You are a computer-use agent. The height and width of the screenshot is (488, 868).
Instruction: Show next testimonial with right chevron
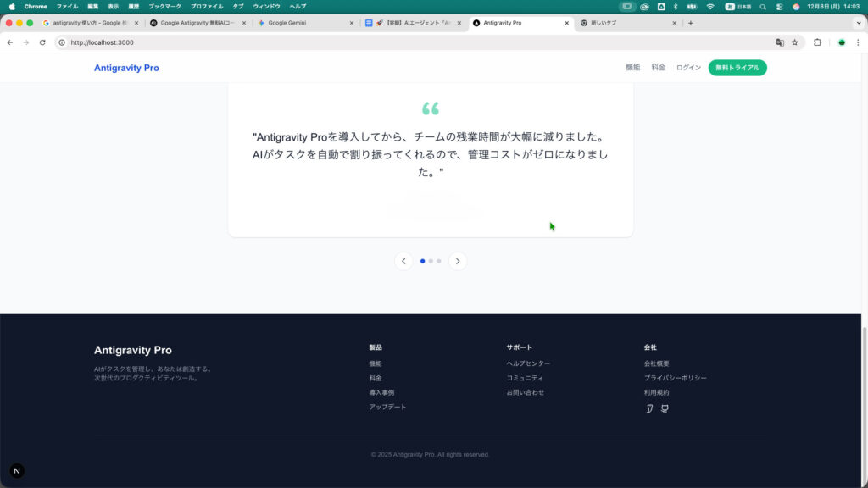tap(458, 261)
